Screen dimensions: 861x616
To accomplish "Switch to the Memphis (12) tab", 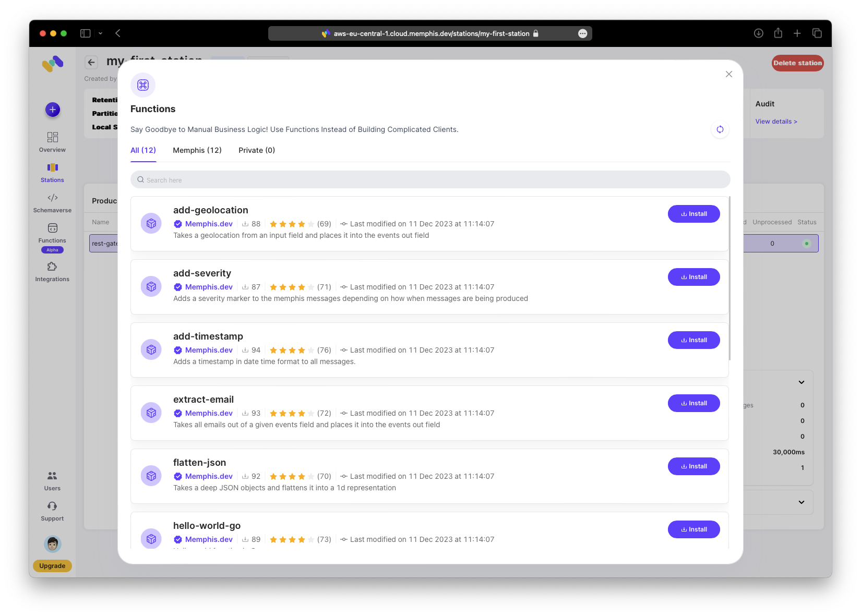I will (x=197, y=150).
